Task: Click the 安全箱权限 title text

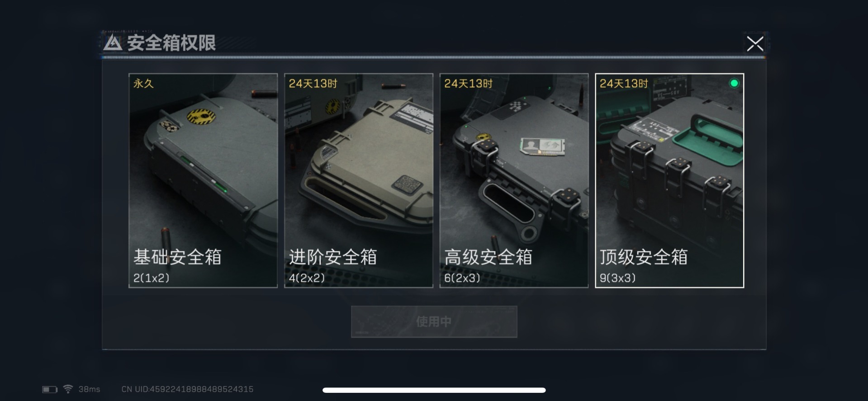Action: [171, 43]
